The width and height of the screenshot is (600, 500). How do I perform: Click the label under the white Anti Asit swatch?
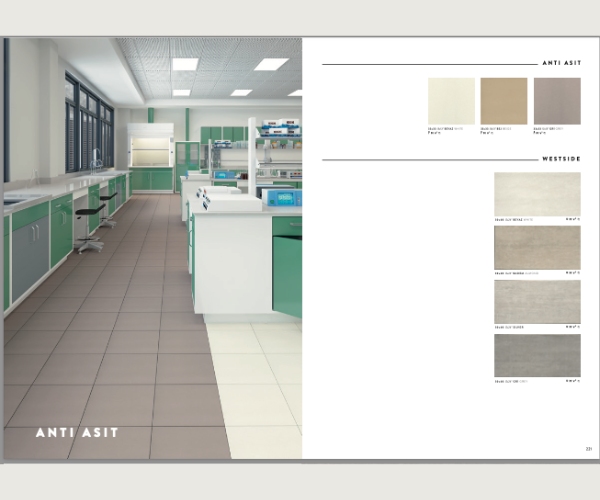[445, 130]
